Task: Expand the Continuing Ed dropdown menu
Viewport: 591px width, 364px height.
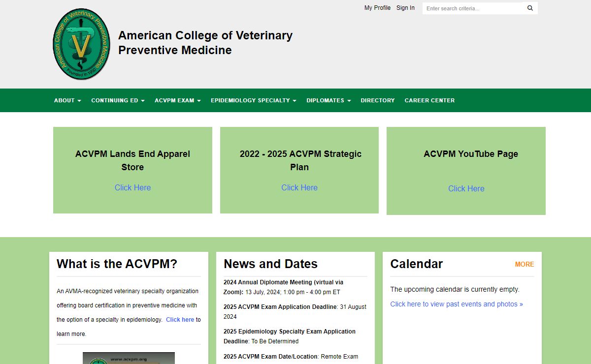Action: tap(118, 100)
